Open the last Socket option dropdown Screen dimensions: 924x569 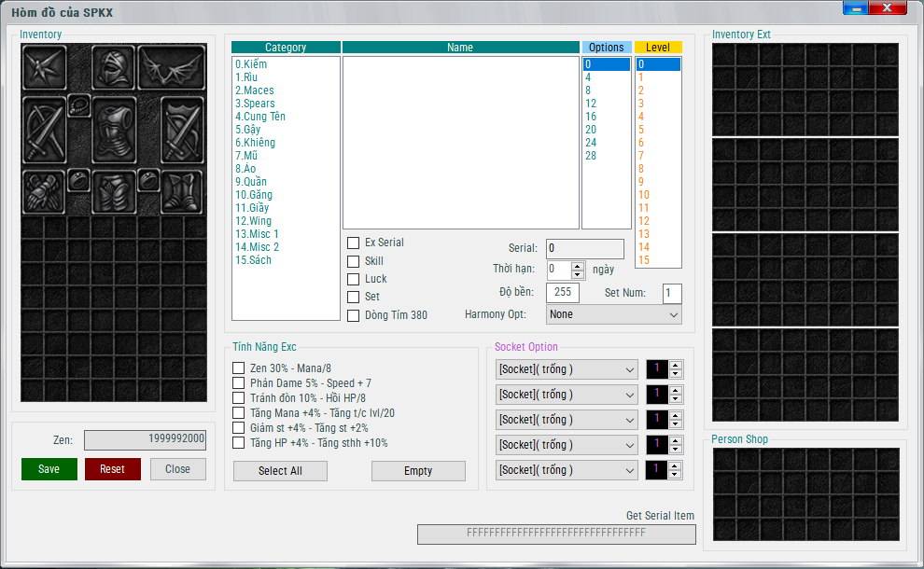click(x=567, y=470)
